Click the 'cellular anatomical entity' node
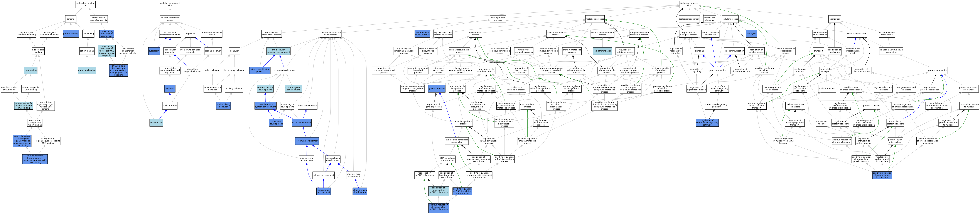 click(x=170, y=19)
